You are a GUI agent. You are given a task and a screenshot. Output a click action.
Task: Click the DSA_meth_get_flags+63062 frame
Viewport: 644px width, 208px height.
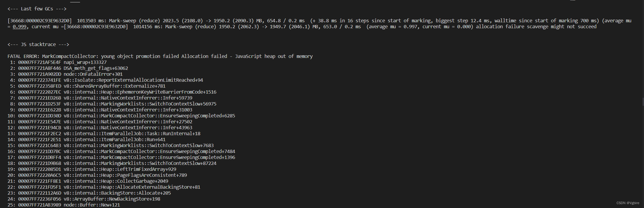(x=95, y=68)
